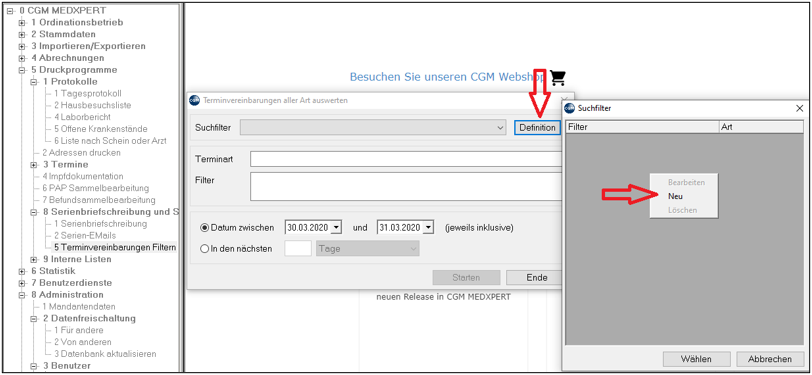Click the number field beside 'In den nächsten'
The height and width of the screenshot is (375, 812).
click(298, 249)
